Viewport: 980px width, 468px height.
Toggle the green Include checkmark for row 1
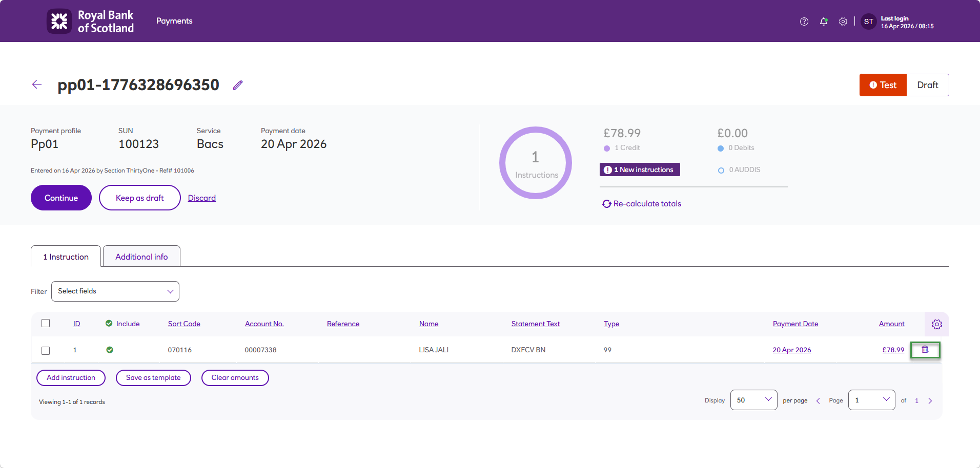tap(110, 350)
